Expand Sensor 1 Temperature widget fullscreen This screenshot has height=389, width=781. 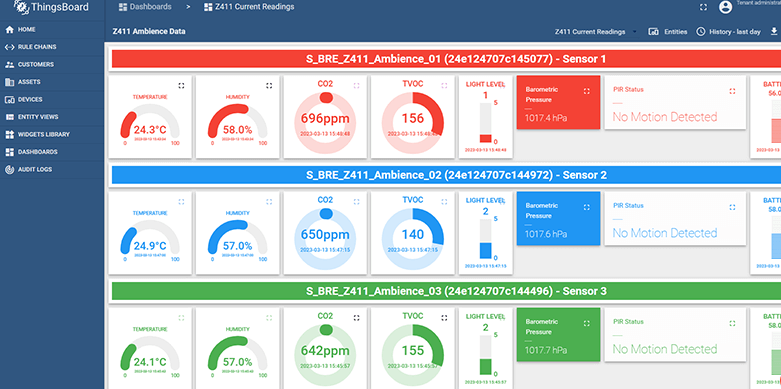[x=181, y=86]
